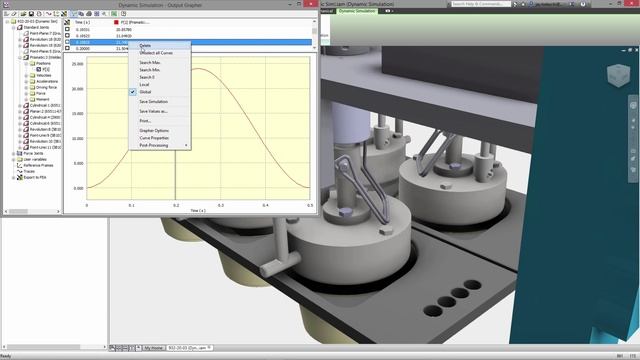640x360 pixels.
Task: Expand the User variables node
Action: pyautogui.click(x=13, y=160)
